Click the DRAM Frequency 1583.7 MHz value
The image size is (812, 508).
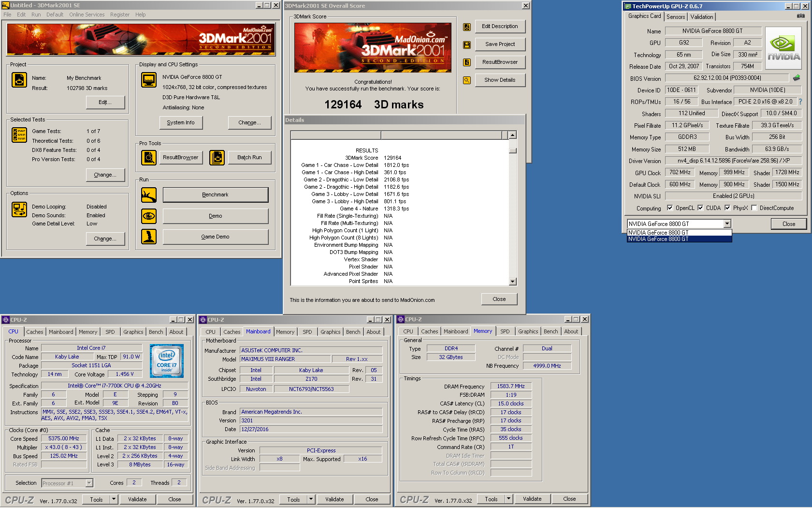511,386
